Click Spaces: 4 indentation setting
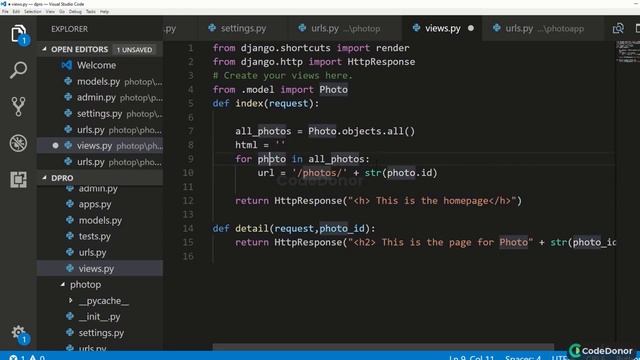 (523, 358)
